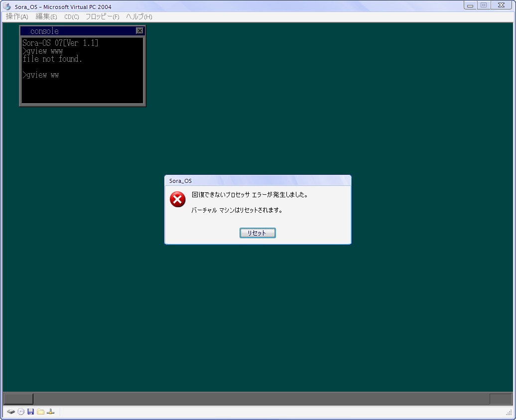Click the red error icon in dialog

click(x=178, y=199)
